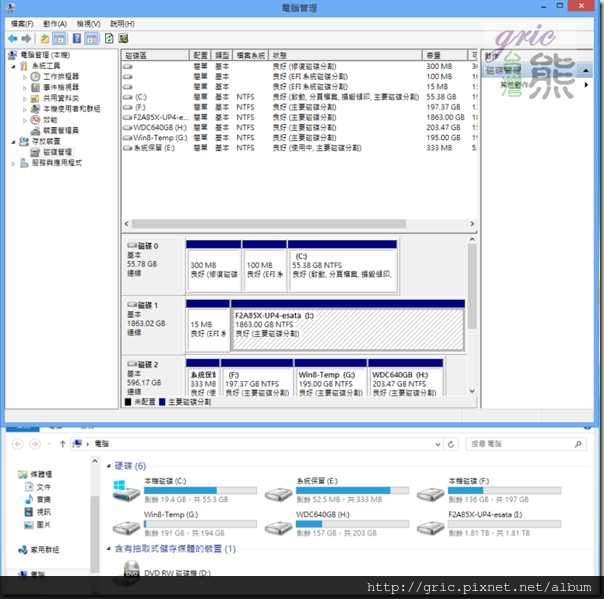Click the 效能 performance icon
The image size is (604, 599).
coord(35,120)
